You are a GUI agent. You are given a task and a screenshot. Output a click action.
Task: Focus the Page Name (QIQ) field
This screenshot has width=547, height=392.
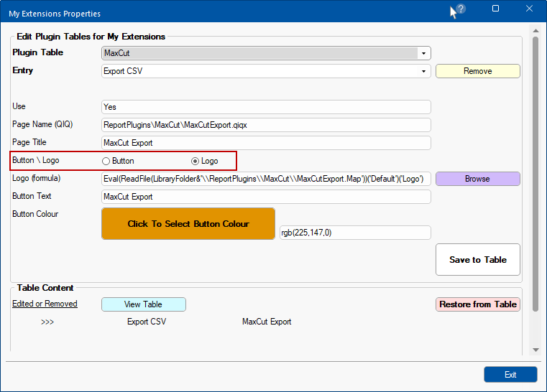click(x=266, y=125)
